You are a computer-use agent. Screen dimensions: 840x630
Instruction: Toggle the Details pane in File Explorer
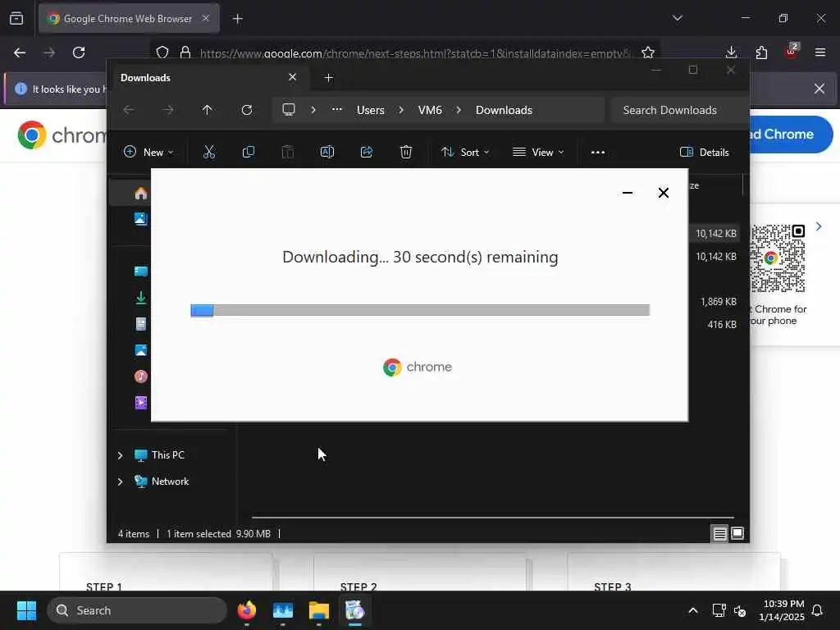coord(705,152)
